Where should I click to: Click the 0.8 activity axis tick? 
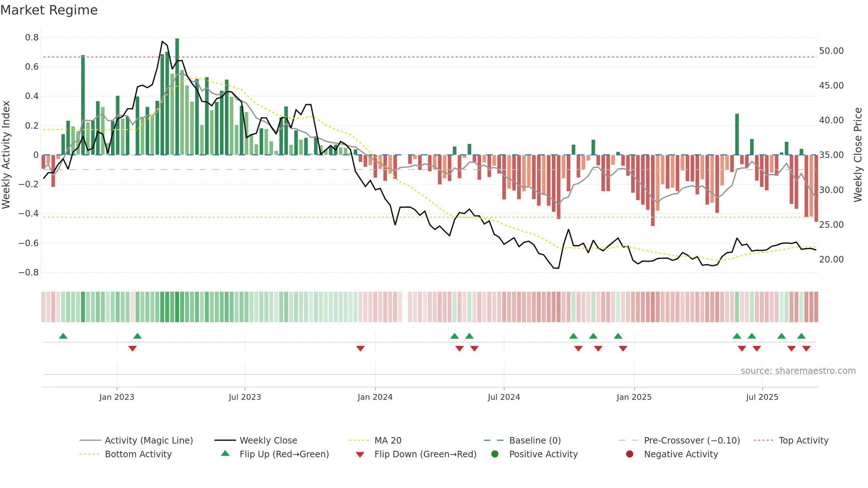tap(32, 37)
